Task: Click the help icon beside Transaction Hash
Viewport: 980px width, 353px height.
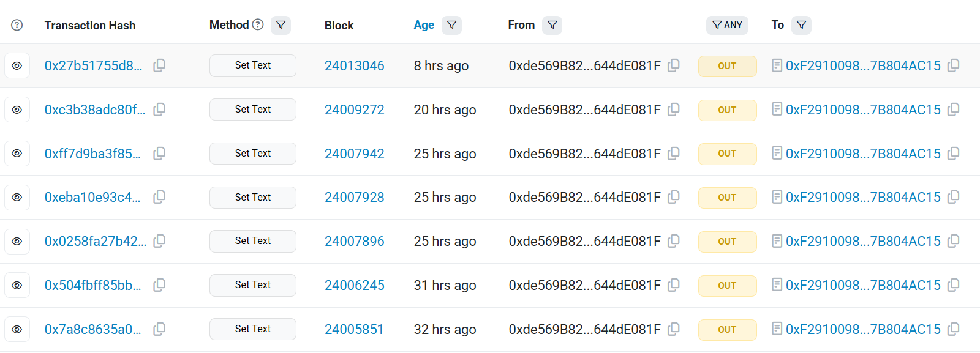Action: pyautogui.click(x=17, y=25)
